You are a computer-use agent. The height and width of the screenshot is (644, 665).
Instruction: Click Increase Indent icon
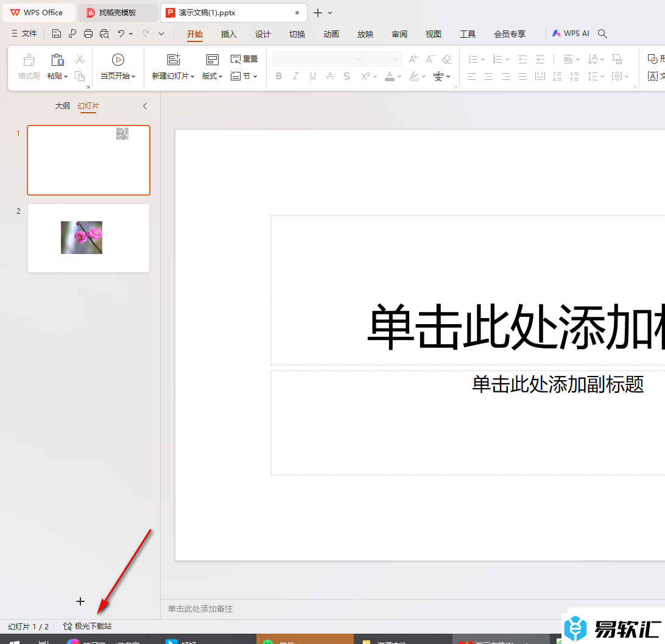click(x=540, y=59)
